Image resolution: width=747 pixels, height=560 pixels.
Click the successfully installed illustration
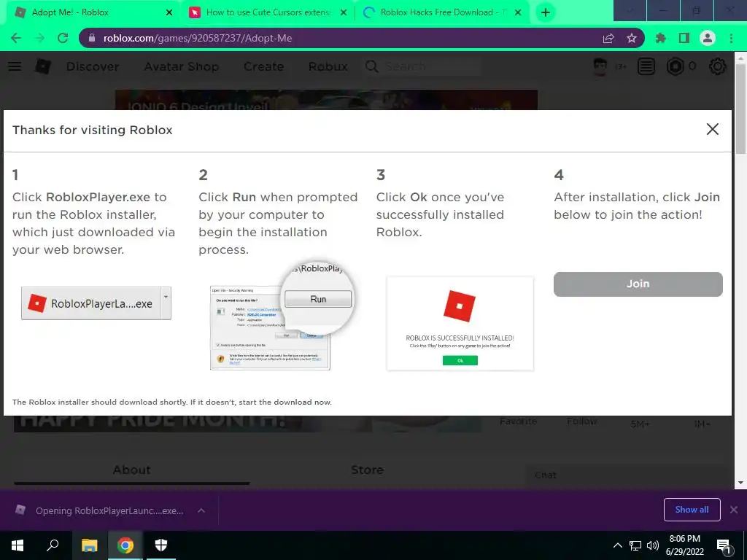point(460,323)
